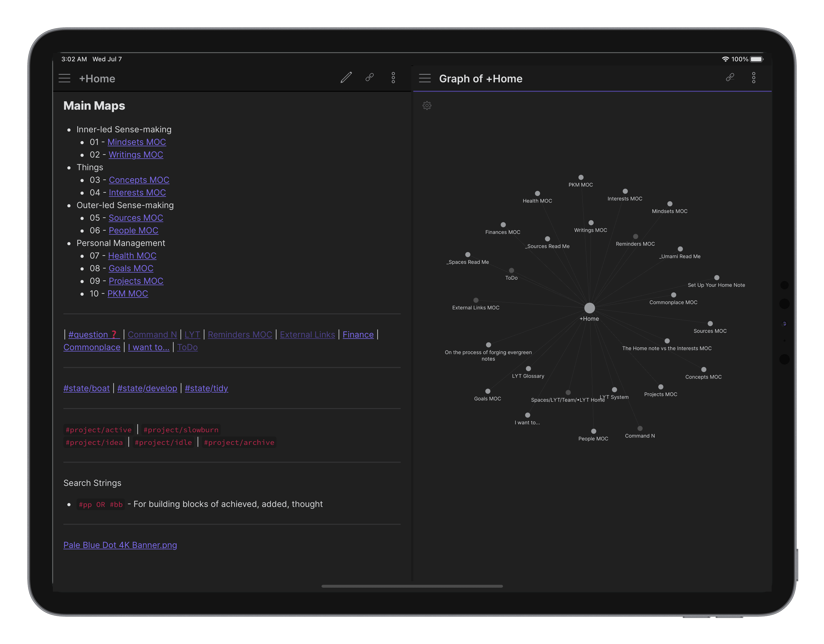This screenshot has width=824, height=644.
Task: Select the Goals MOC graph node
Action: [x=488, y=391]
